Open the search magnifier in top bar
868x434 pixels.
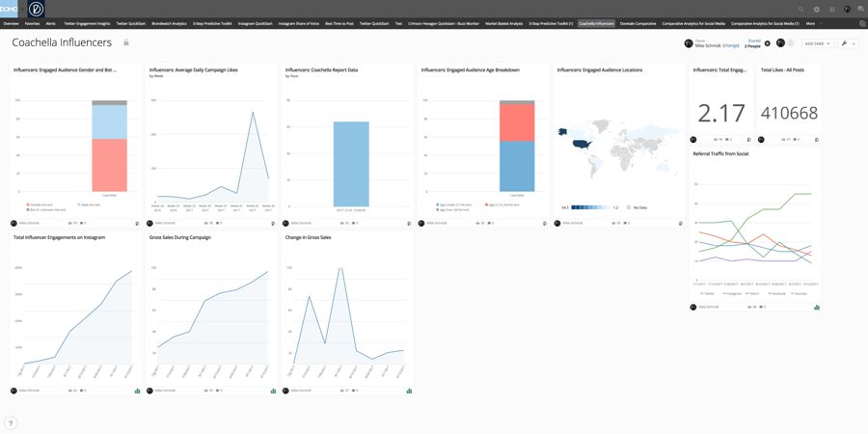coord(800,10)
